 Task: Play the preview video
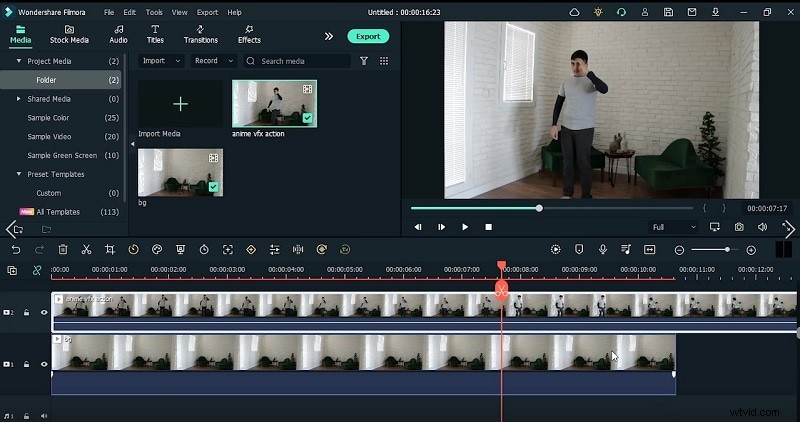pos(465,227)
